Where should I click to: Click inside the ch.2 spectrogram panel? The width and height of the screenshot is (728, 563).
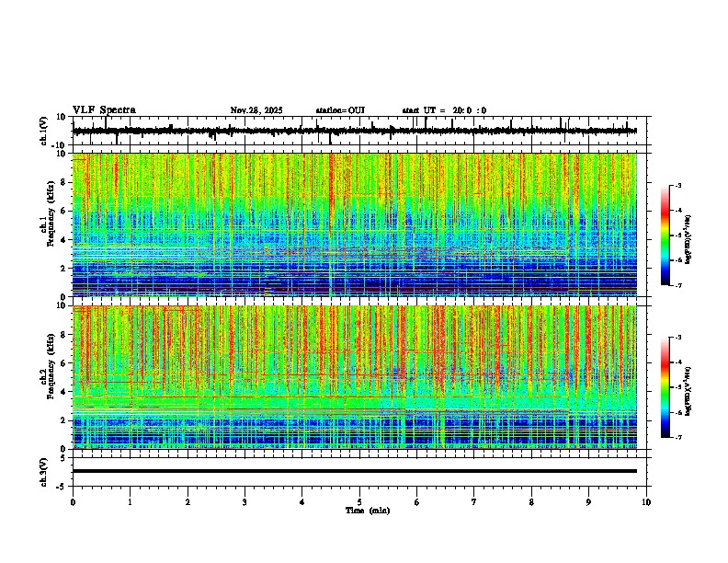tap(355, 377)
